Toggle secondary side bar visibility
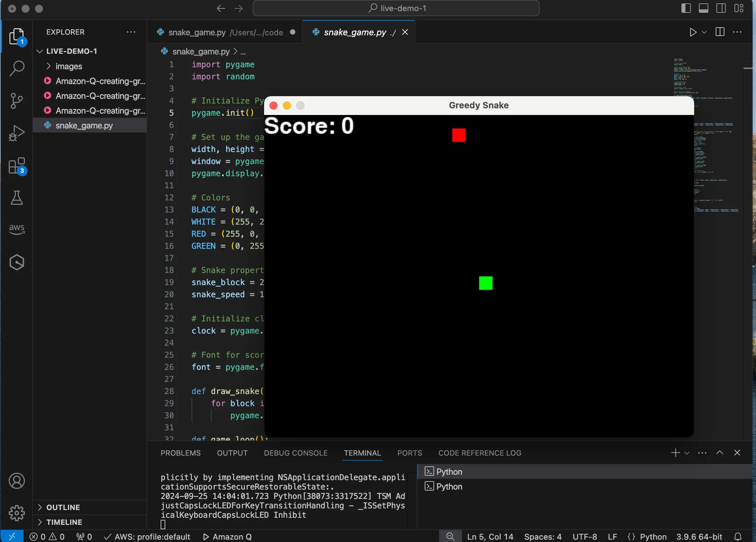 [x=721, y=8]
